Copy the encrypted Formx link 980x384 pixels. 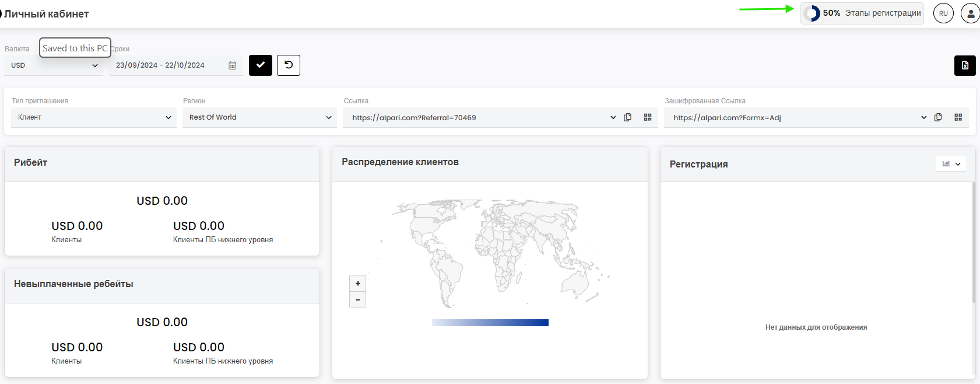pyautogui.click(x=938, y=117)
